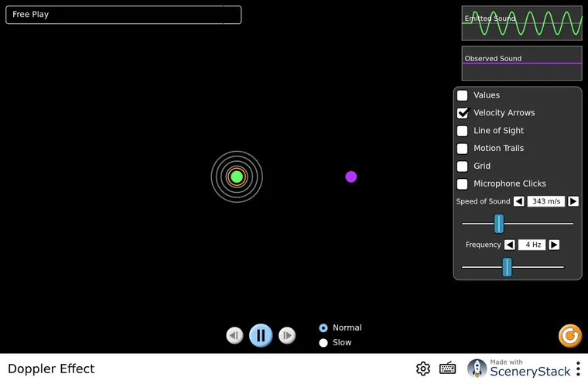Select Slow speed radio button

[x=323, y=343]
